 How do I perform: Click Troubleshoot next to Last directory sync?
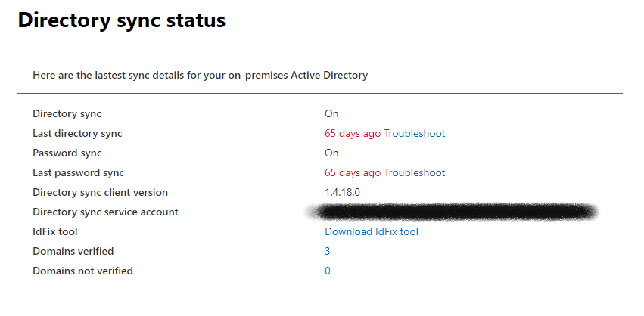point(415,134)
